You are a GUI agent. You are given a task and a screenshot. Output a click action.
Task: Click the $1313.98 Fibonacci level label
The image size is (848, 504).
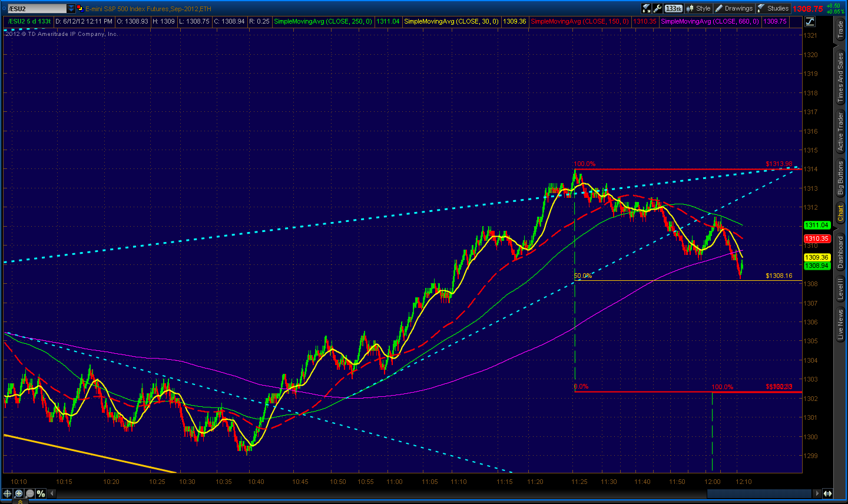[779, 164]
